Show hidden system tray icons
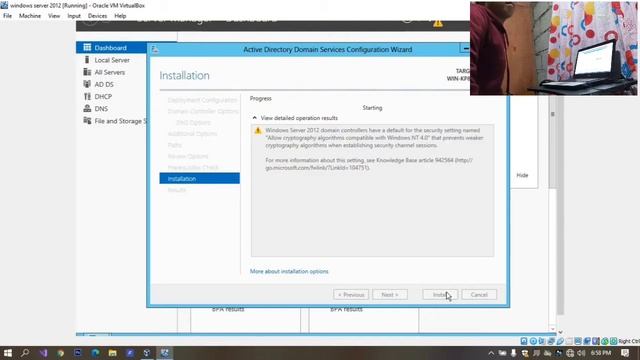Screen dimensions: 640x360 click(x=491, y=353)
